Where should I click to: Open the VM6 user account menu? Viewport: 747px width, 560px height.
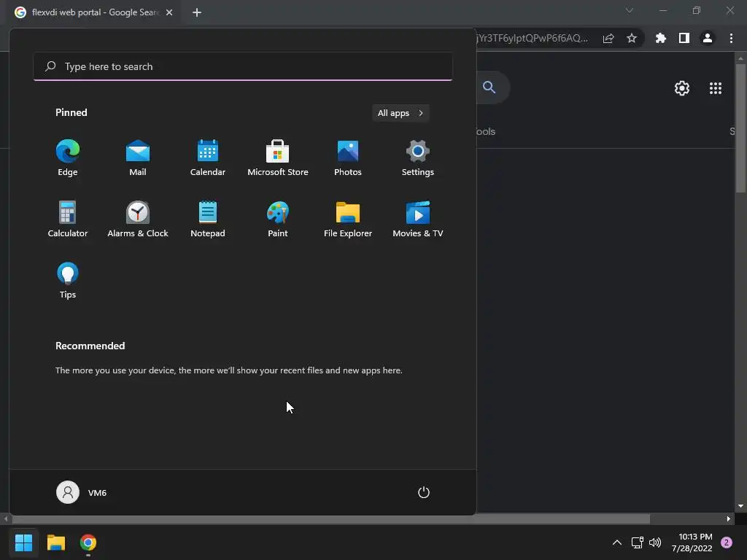point(82,492)
